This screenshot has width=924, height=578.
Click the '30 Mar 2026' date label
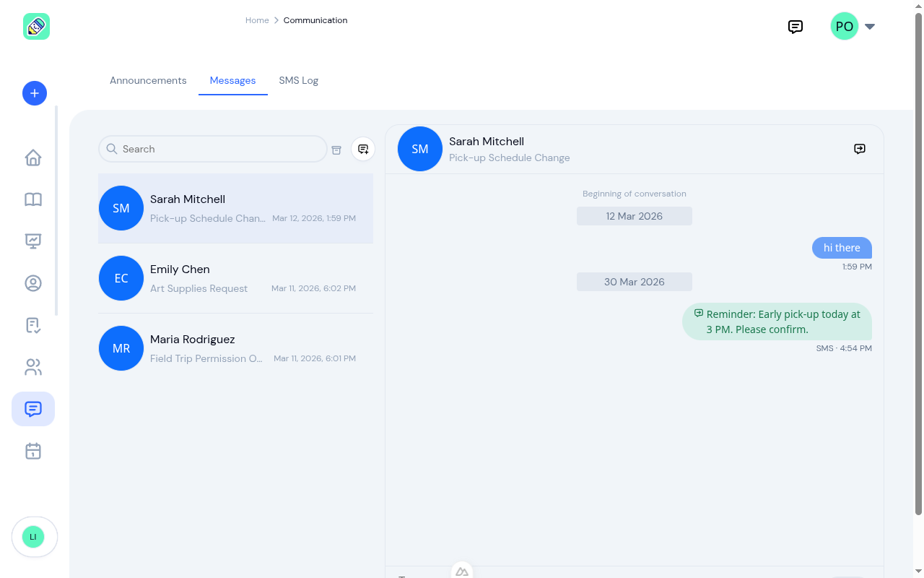(635, 282)
